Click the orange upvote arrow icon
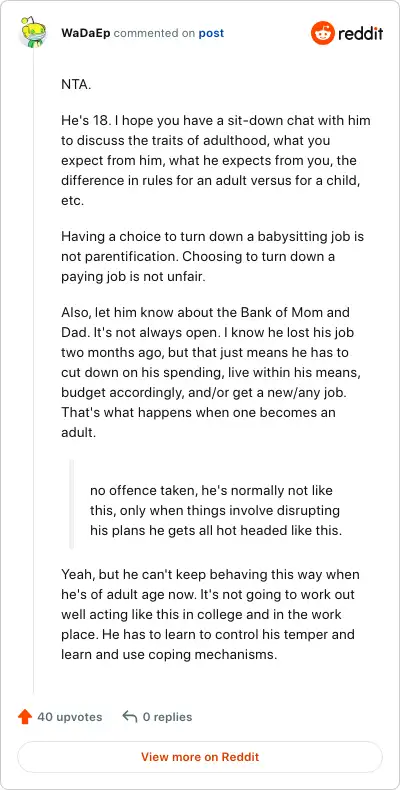 point(25,717)
